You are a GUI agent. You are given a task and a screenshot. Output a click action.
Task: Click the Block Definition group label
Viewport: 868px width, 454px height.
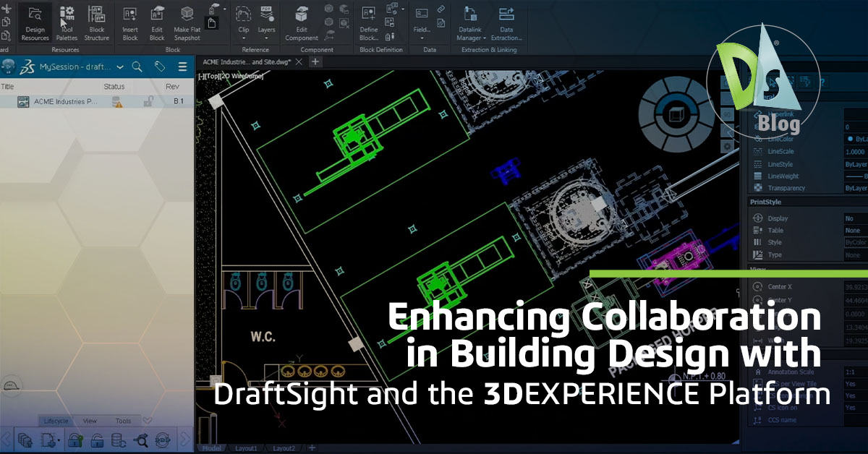(380, 50)
